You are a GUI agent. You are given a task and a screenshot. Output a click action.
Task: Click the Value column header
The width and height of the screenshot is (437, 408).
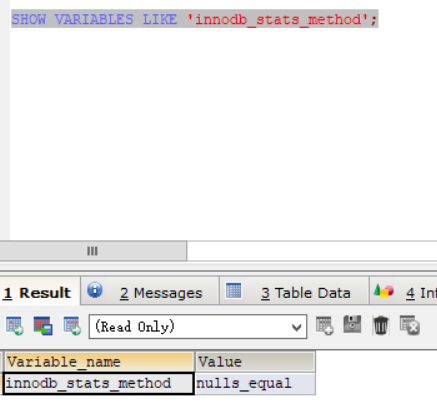[x=255, y=362]
